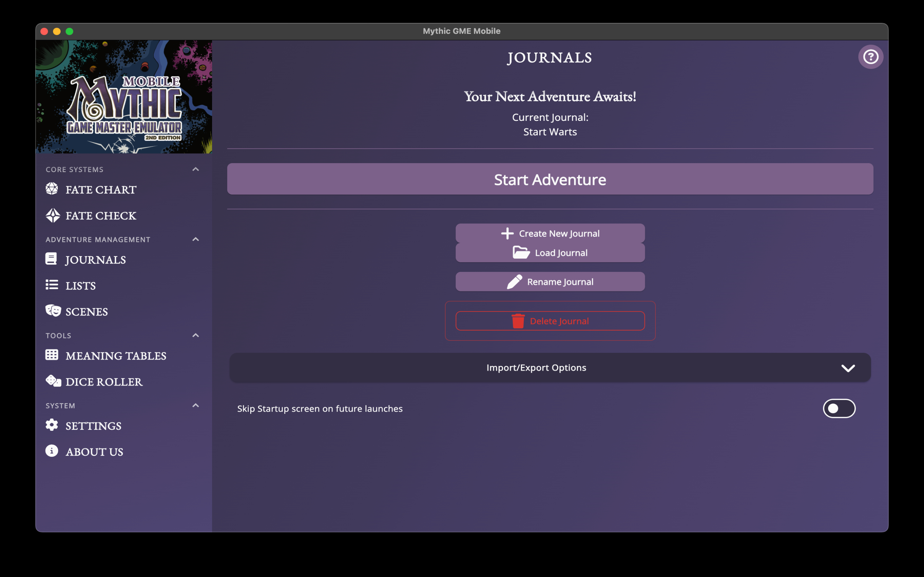
Task: Click the Journals book icon
Action: click(51, 259)
